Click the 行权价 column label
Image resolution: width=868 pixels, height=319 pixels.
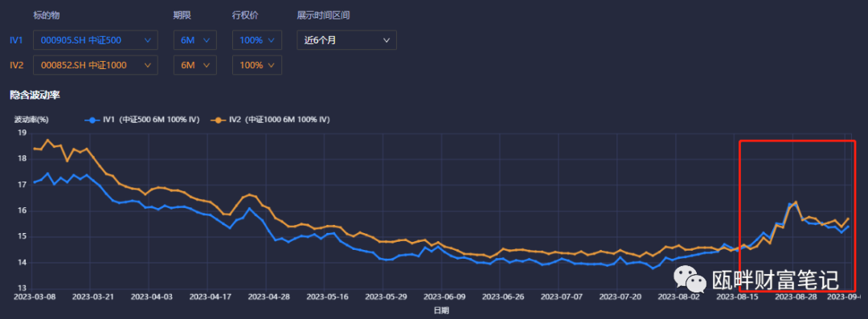click(x=246, y=15)
